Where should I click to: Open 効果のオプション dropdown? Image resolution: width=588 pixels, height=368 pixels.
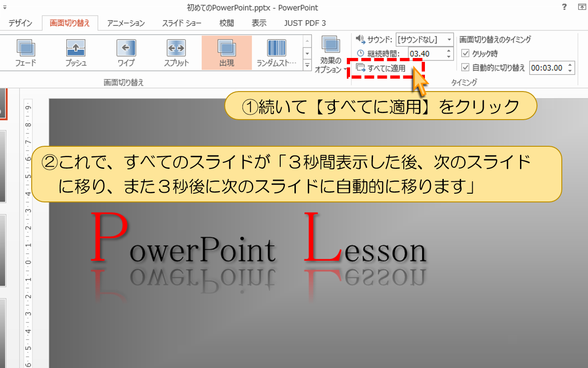[x=331, y=54]
